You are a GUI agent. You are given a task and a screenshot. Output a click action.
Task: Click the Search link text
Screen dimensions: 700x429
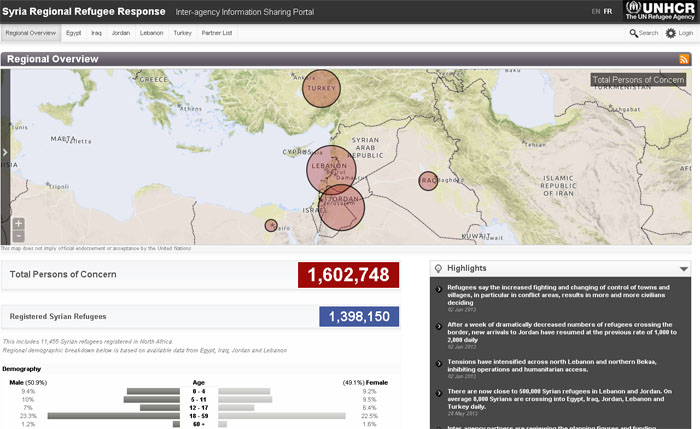[648, 33]
